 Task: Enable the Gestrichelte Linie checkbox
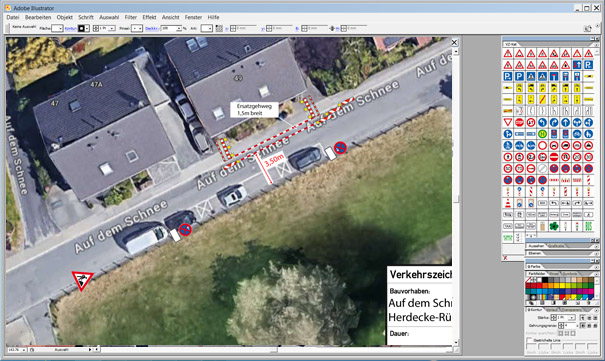(x=529, y=340)
